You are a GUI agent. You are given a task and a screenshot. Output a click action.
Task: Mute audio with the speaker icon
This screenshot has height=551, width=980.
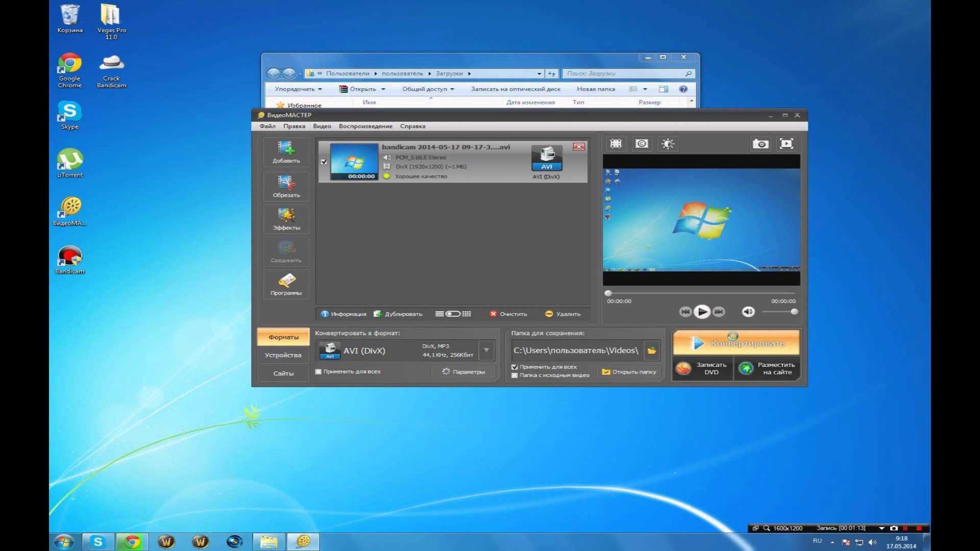coord(748,312)
